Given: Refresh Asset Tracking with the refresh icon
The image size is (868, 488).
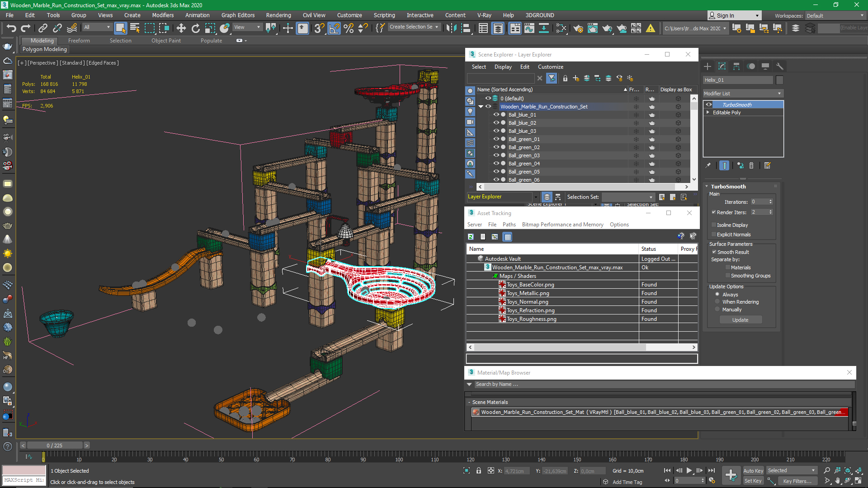Looking at the screenshot, I should click(x=471, y=237).
